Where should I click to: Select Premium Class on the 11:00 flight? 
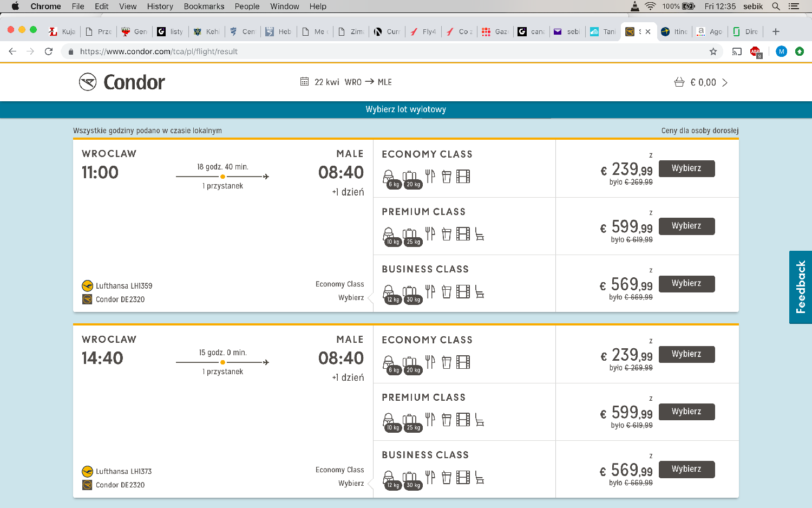click(686, 226)
